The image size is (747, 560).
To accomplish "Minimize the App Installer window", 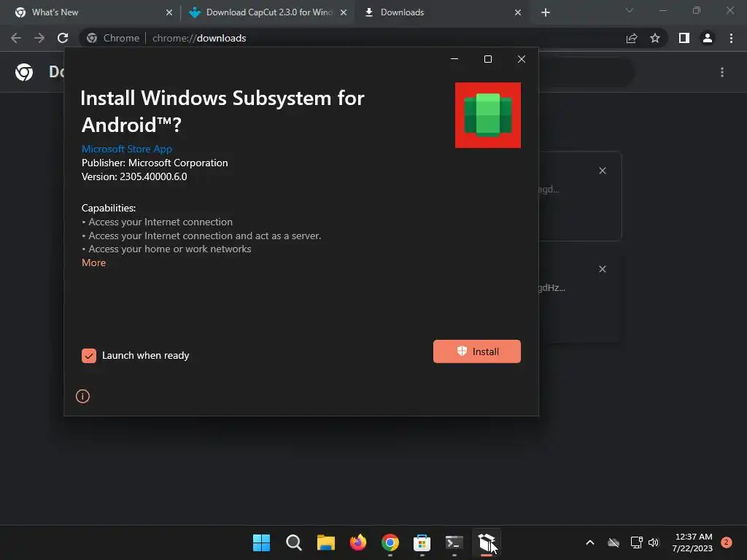I will (454, 59).
